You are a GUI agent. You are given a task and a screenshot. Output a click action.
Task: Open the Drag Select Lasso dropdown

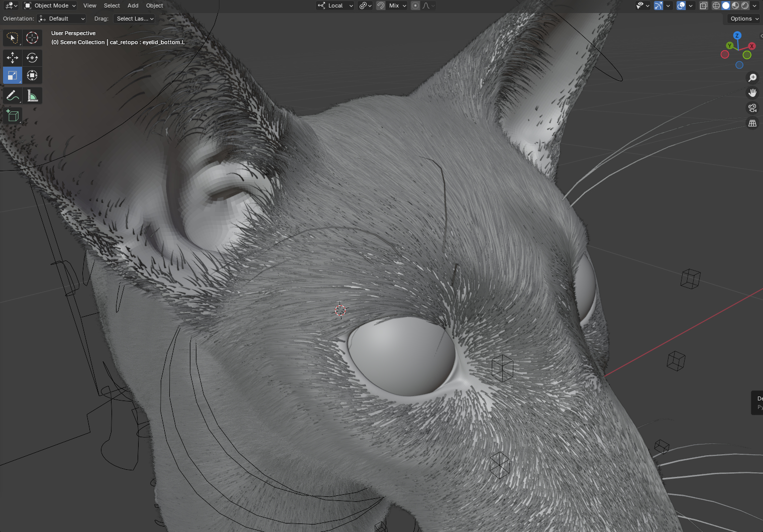coord(135,19)
